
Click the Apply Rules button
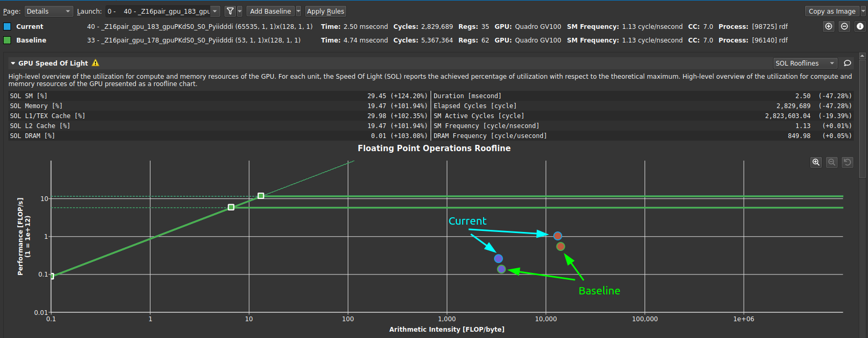326,11
